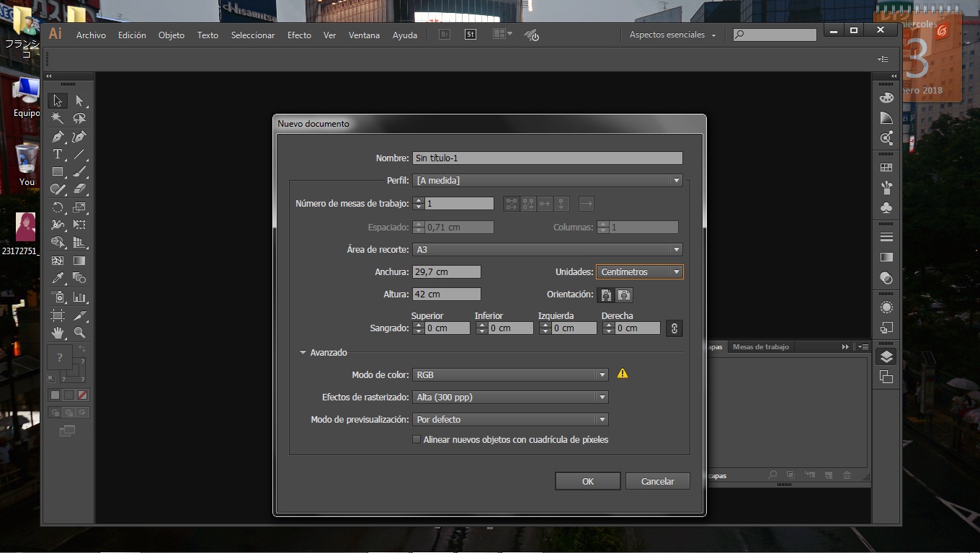Select the Curvature tool

click(x=79, y=136)
